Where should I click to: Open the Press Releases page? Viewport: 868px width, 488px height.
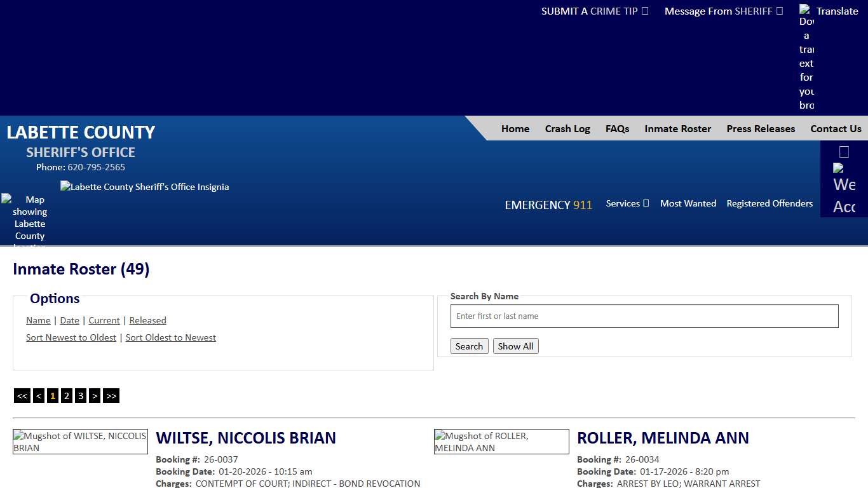point(761,128)
